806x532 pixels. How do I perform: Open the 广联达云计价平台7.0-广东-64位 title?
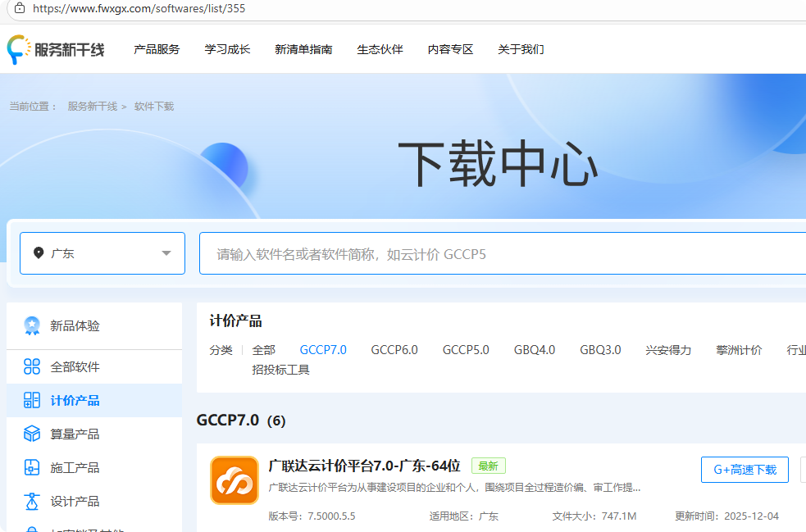[364, 466]
